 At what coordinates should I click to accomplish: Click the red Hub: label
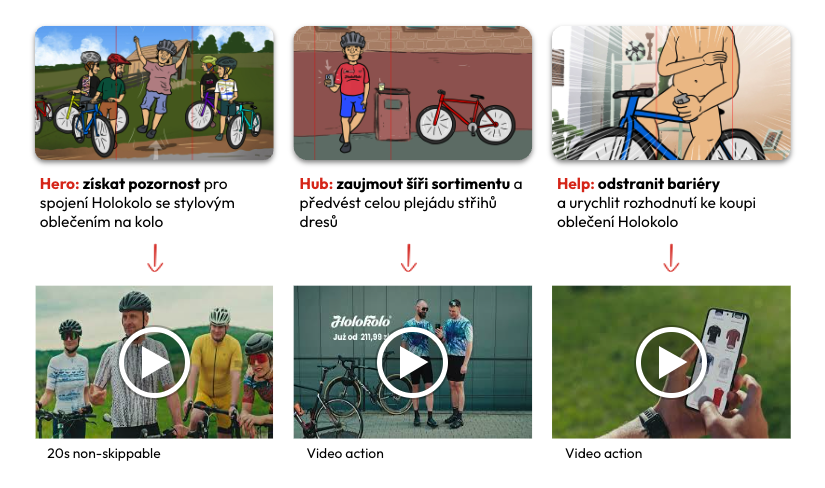coord(316,184)
